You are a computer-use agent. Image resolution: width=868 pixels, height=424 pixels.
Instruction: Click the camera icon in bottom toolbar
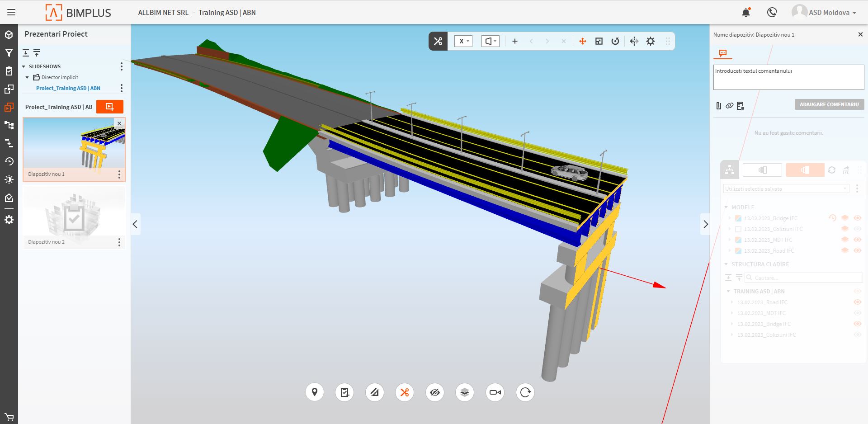pos(495,392)
